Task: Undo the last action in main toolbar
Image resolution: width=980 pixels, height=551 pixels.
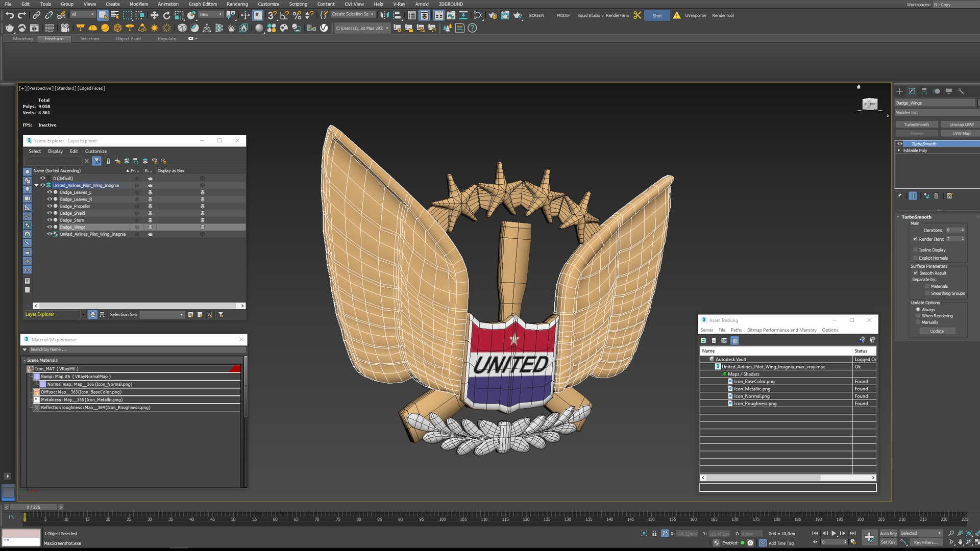Action: pyautogui.click(x=9, y=15)
